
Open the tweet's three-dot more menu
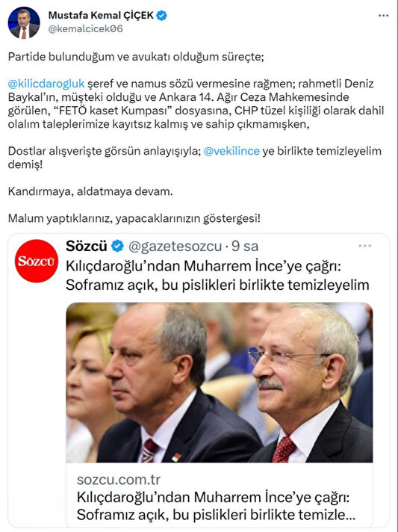tap(383, 16)
